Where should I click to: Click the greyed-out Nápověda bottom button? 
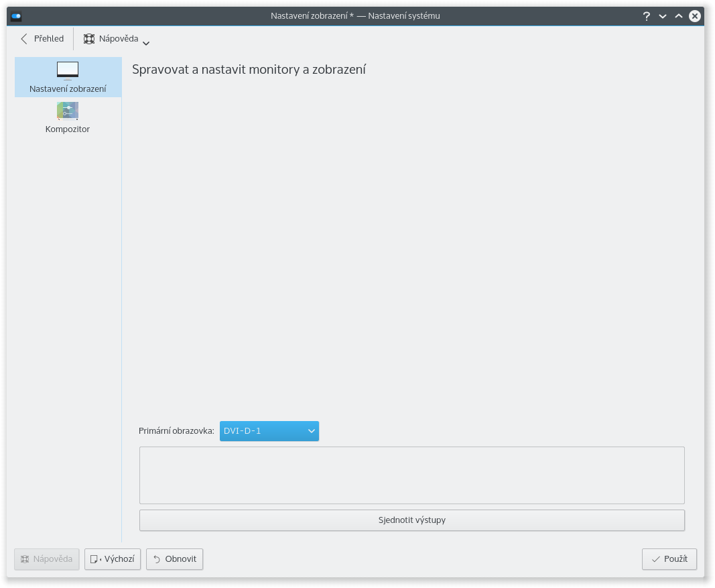point(47,559)
